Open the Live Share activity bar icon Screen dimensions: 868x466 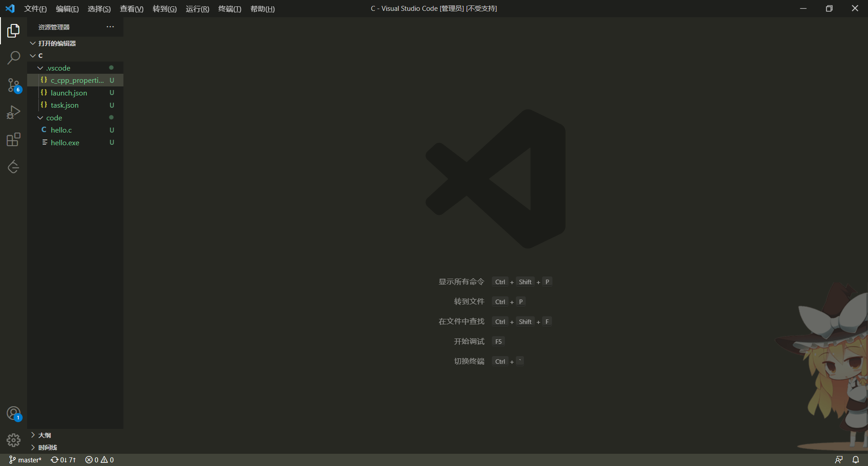(14, 166)
